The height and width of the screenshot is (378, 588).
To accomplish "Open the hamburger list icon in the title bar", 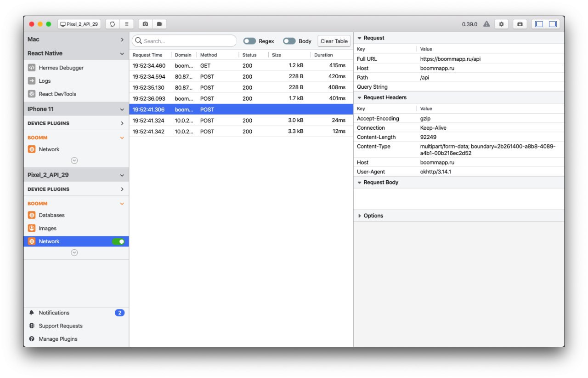I will (127, 24).
